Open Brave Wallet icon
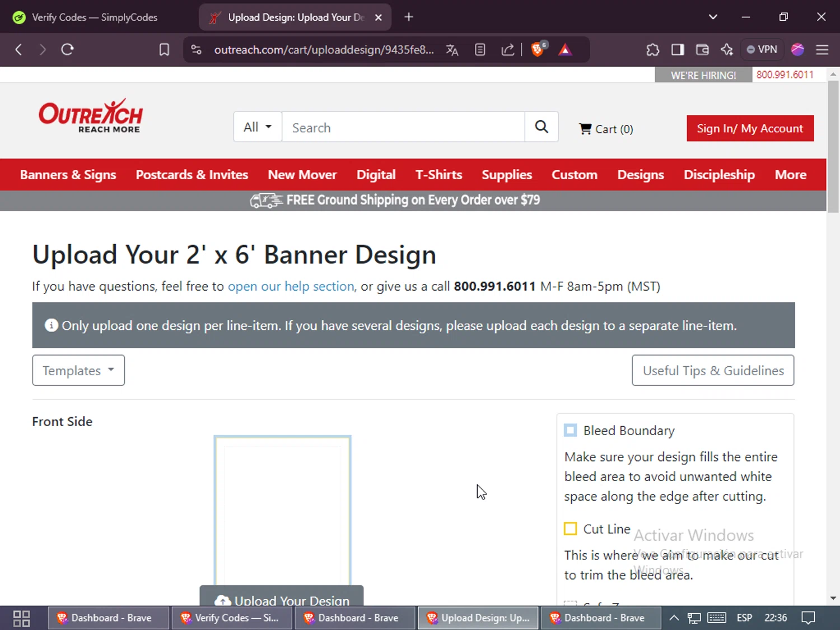The height and width of the screenshot is (630, 840). [702, 50]
